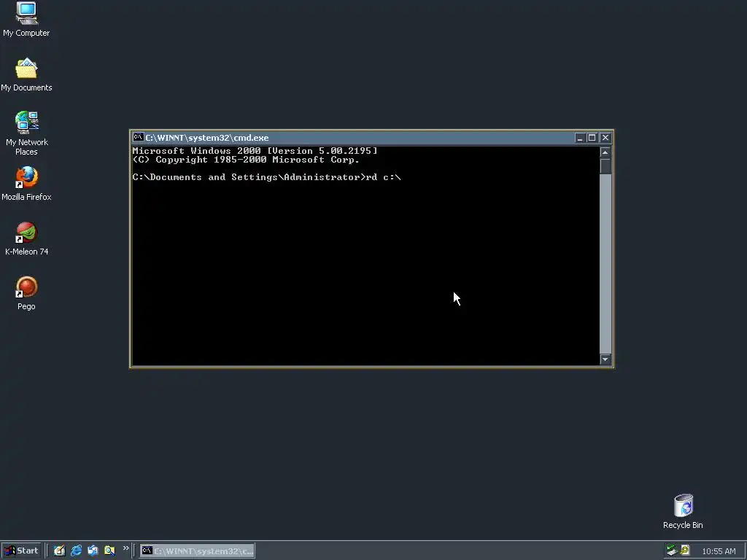Open the cmd.exe title bar system menu icon
The height and width of the screenshot is (560, 747).
coord(138,137)
